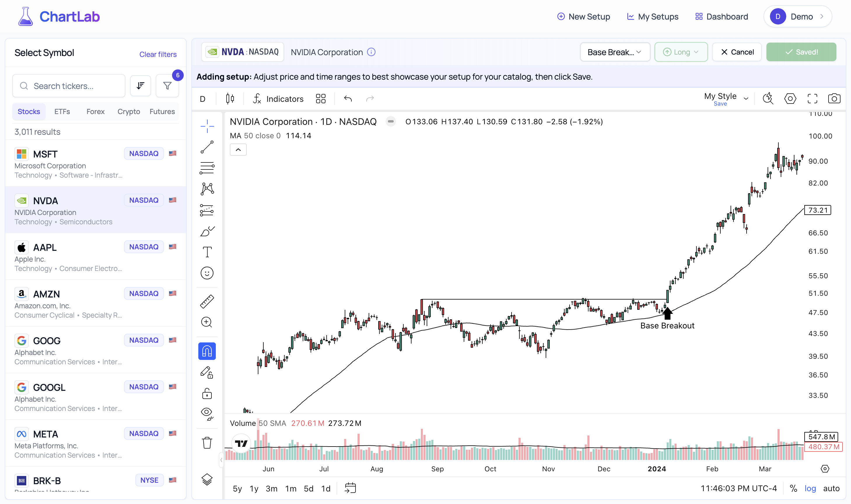Open the indicator templates grid icon
This screenshot has width=851, height=504.
[321, 99]
